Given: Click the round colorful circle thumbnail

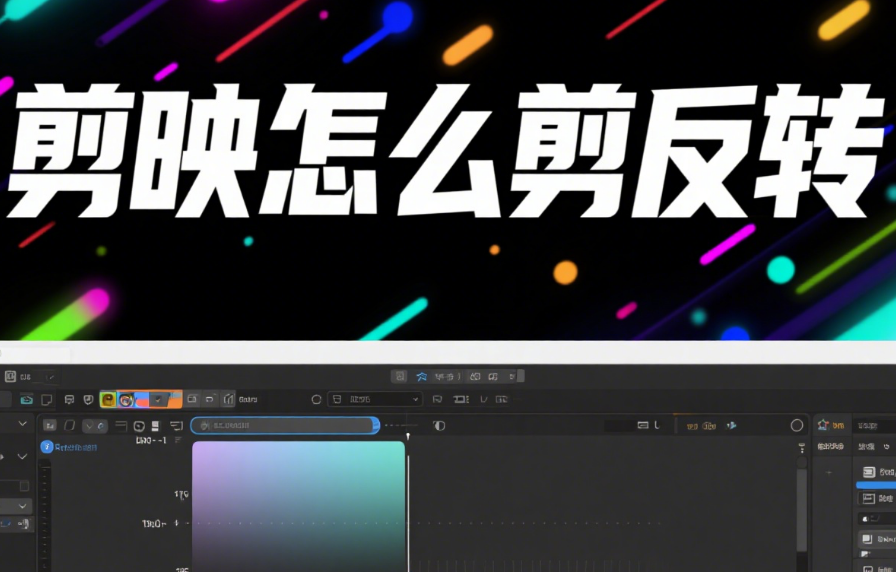Looking at the screenshot, I should point(126,399).
